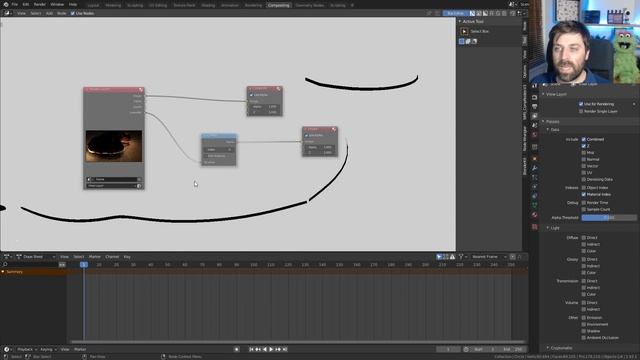Enable Render Single Layer checkbox

click(581, 111)
